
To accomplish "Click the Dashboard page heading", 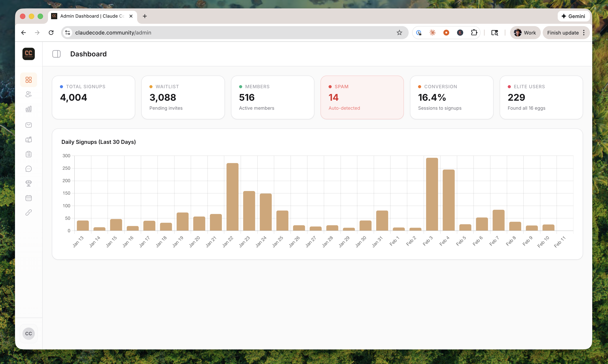I will tap(88, 54).
